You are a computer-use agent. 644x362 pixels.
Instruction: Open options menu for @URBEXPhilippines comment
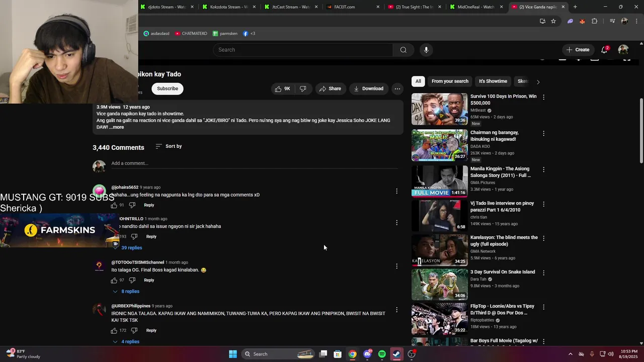tap(396, 310)
